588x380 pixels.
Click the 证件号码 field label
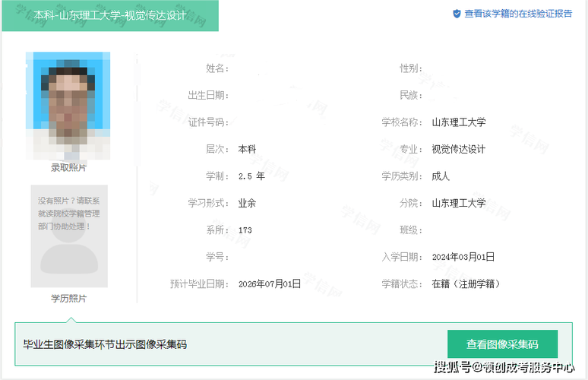[x=208, y=122]
